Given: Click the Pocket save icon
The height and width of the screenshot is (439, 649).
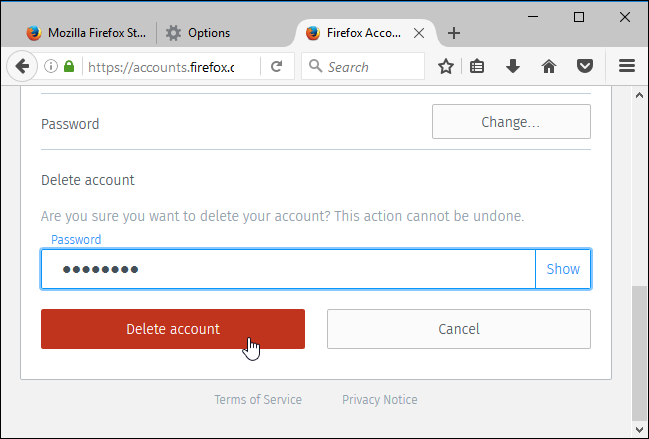Looking at the screenshot, I should click(585, 67).
